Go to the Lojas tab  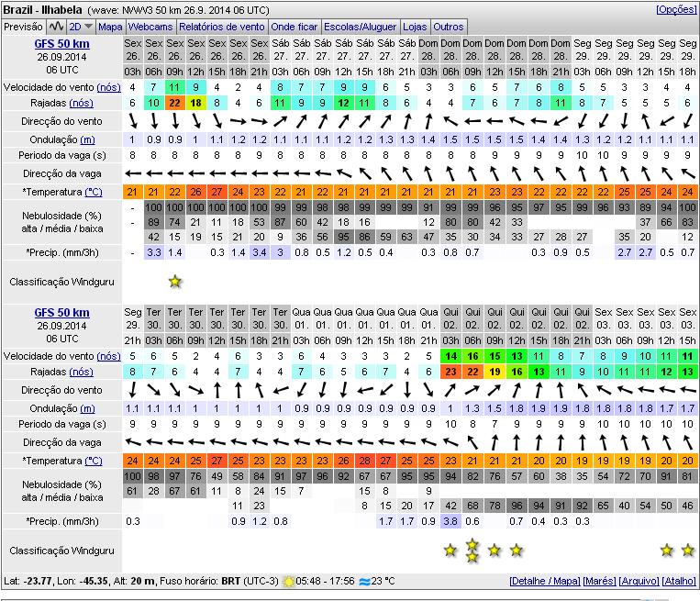(x=415, y=27)
